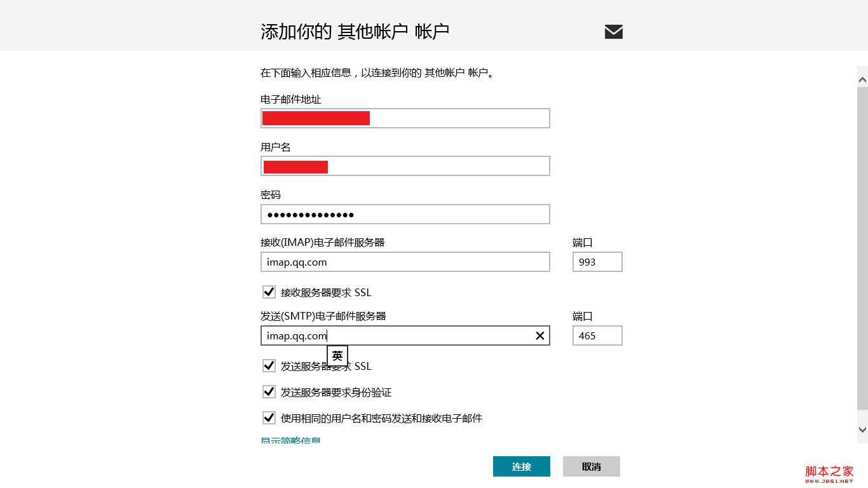Screen dimensions: 868x488
Task: Select the IMAP port field showing 993
Action: (x=597, y=262)
